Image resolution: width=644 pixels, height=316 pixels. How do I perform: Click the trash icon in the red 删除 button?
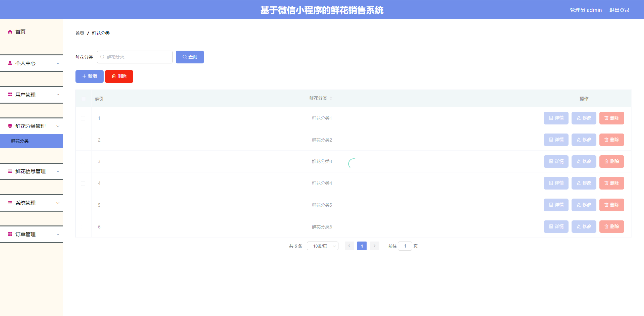pos(114,76)
